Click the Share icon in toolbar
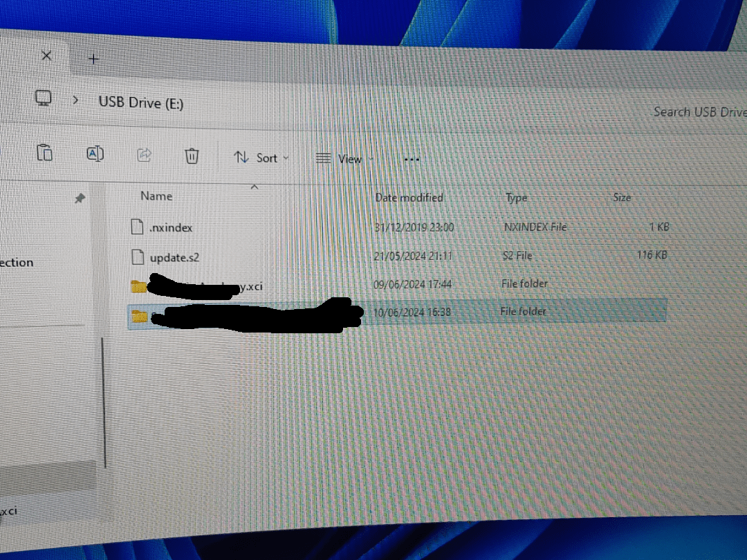 [144, 155]
